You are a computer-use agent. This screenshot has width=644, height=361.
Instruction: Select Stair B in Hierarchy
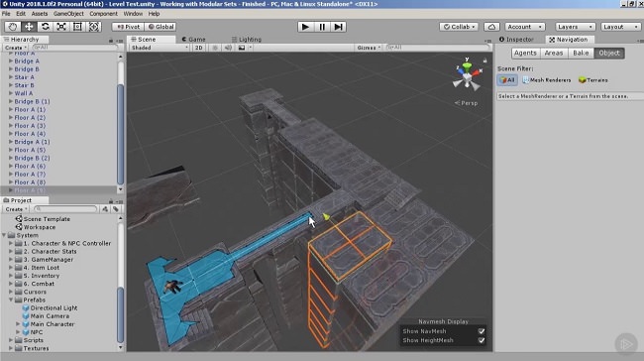(24, 85)
